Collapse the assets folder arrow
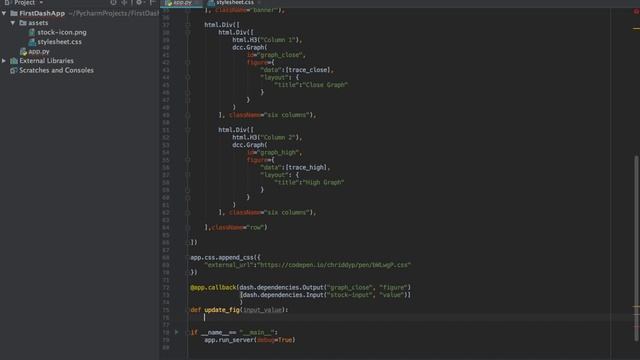Screen dimensions: 640x360 coord(13,23)
